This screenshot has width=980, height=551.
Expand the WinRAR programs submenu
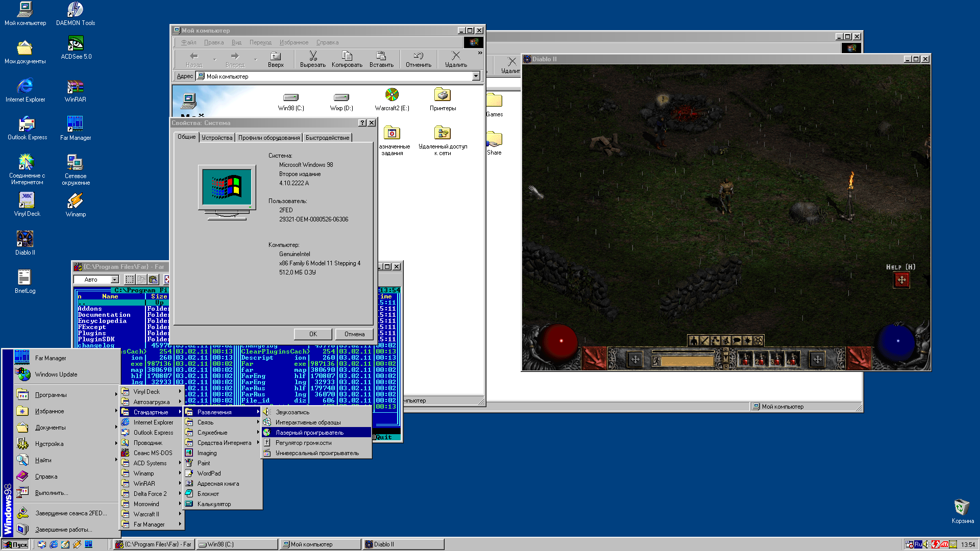tap(152, 483)
